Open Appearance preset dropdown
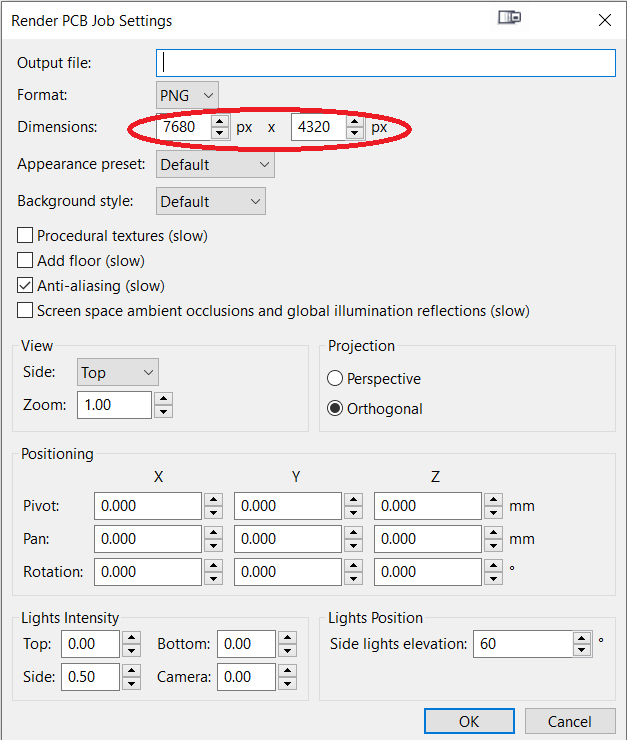This screenshot has width=628, height=740. pos(215,165)
